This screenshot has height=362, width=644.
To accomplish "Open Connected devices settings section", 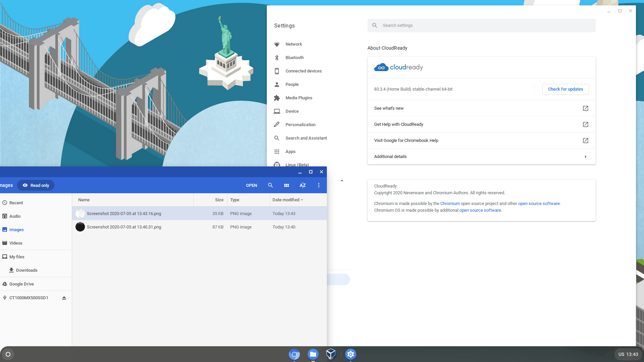I will [x=303, y=71].
